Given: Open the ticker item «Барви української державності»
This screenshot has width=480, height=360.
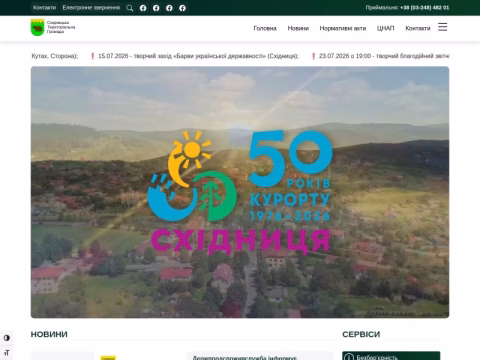Looking at the screenshot, I should click(198, 56).
